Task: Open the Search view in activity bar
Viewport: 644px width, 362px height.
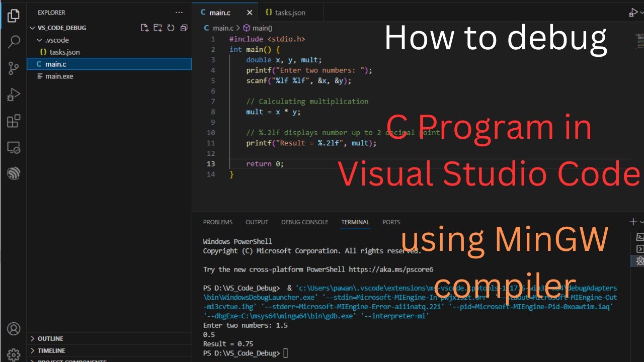Action: (x=14, y=42)
